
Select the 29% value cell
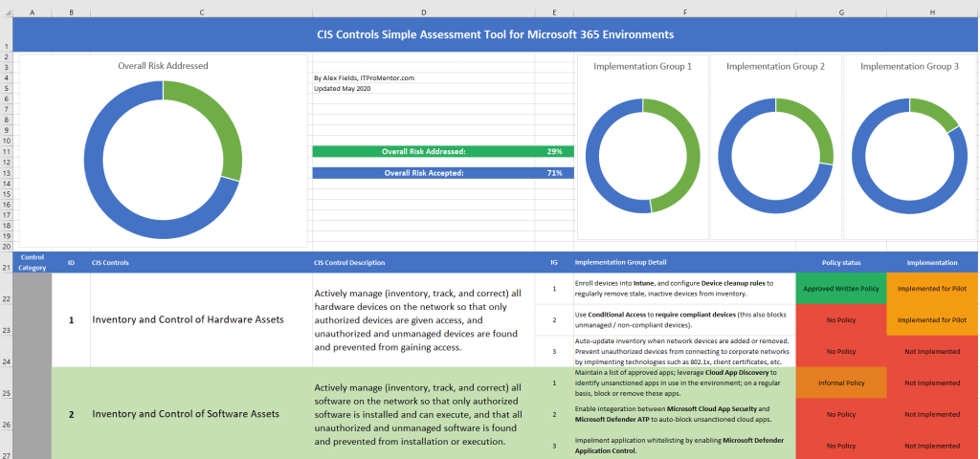coord(554,152)
